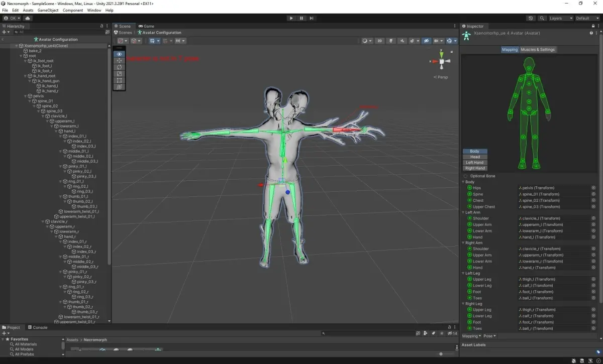Open Hierarchy search by type icon
The height and width of the screenshot is (364, 603).
click(x=108, y=32)
